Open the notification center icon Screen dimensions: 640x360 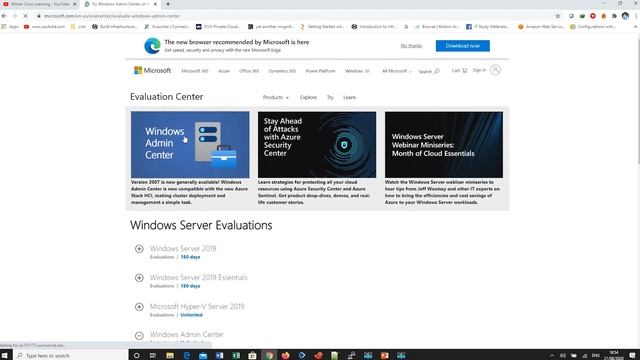[x=632, y=356]
